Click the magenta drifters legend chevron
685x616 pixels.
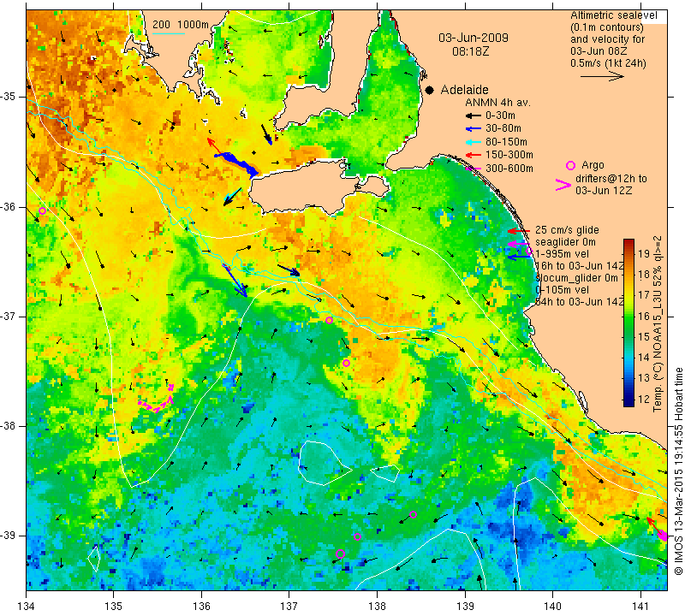[563, 185]
